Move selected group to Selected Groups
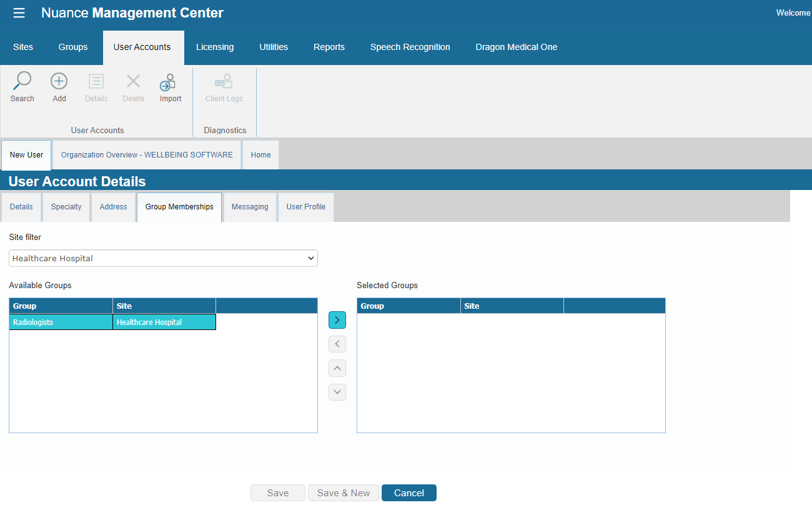This screenshot has width=812, height=525. coord(337,320)
